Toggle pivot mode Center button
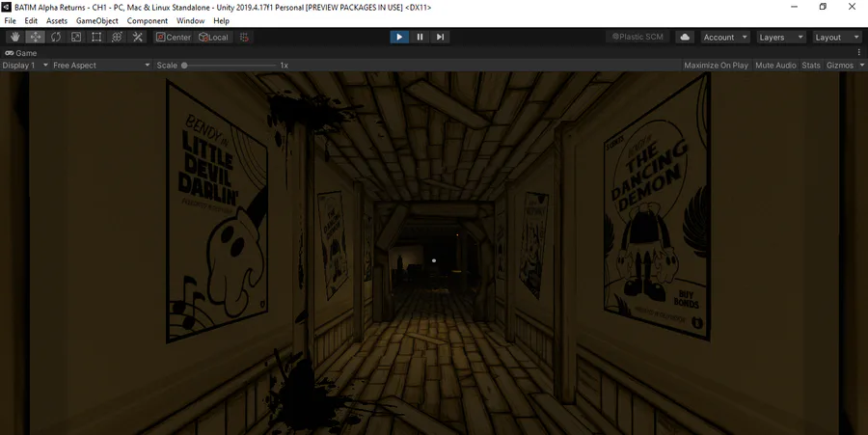Screen dimensions: 868x435 [x=174, y=37]
